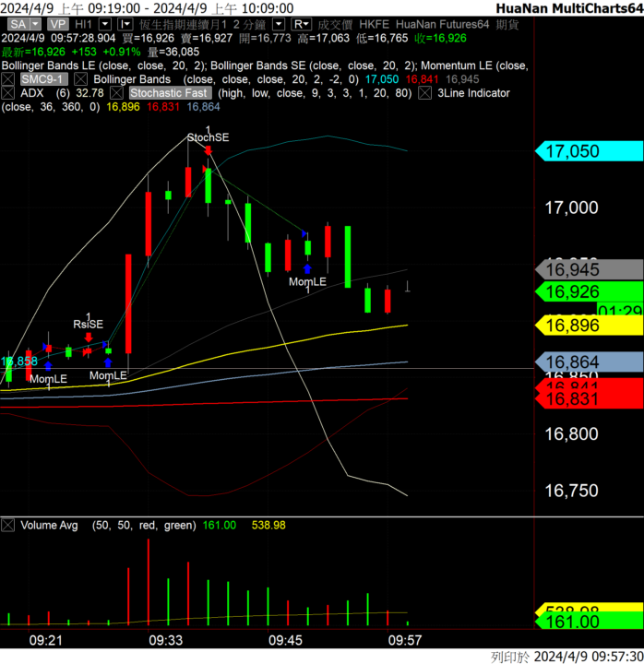This screenshot has height=664, width=644.
Task: Toggle the Volume Avg checkbox
Action: pos(7,526)
